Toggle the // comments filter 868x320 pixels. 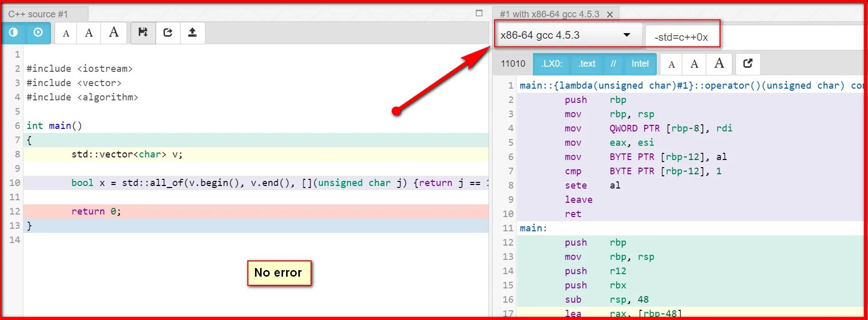pos(614,64)
